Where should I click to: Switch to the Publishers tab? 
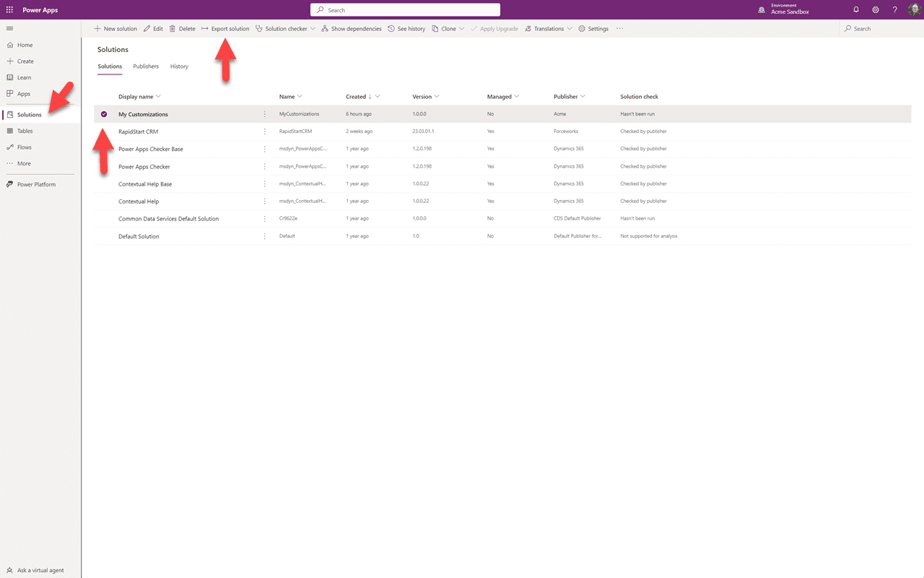coord(146,66)
